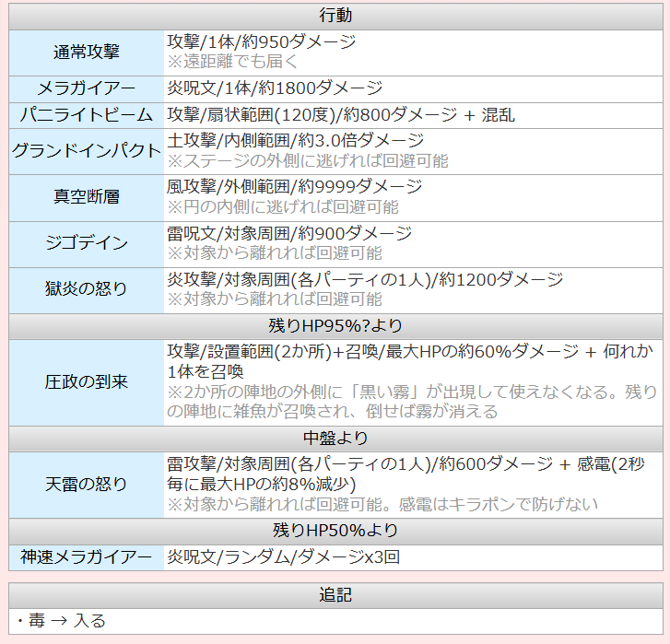Click the 攻撃/扇状範囲(120度) damage description
The height and width of the screenshot is (644, 670).
coord(341,115)
